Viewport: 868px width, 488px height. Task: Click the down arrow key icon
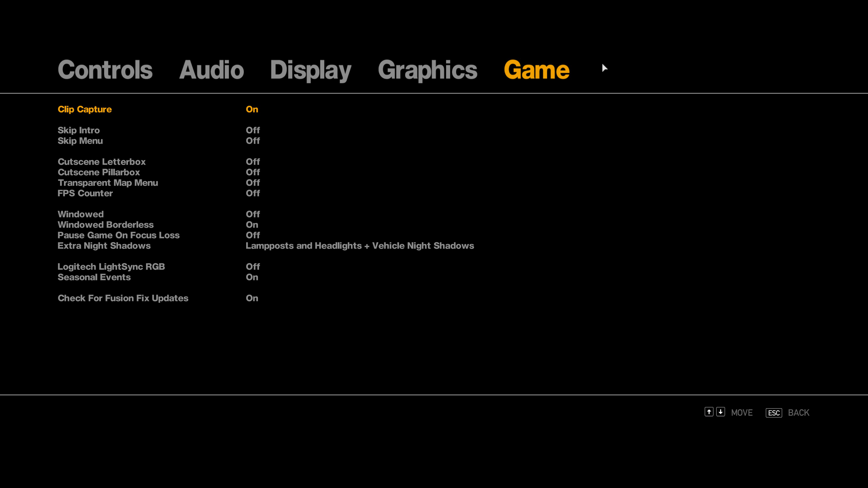pos(720,412)
